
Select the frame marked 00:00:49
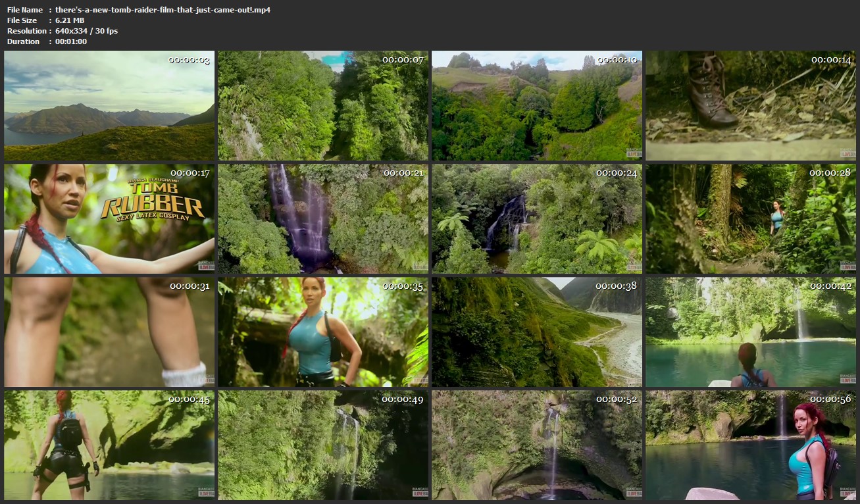coord(323,445)
